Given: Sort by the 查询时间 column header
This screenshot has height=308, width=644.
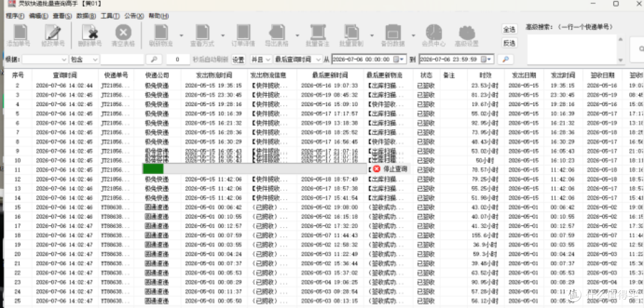Looking at the screenshot, I should pos(65,76).
